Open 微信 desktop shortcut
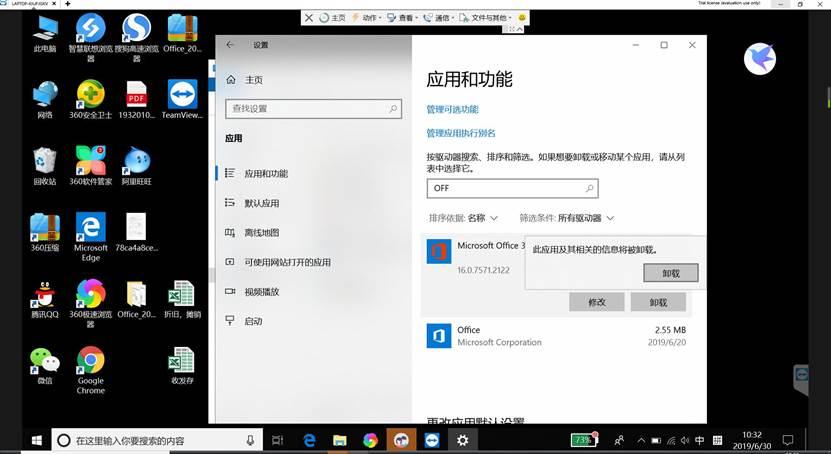This screenshot has width=831, height=454. pos(45,366)
